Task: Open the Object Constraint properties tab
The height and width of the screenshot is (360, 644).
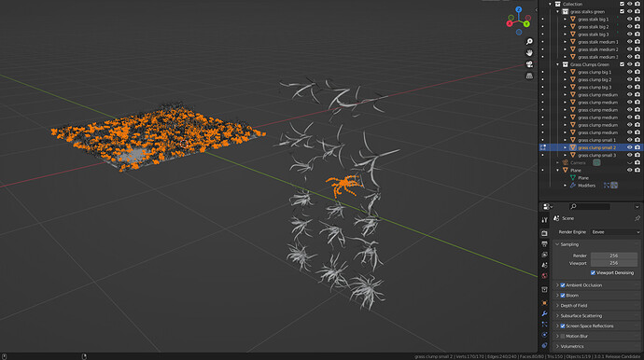Action: pos(545,345)
